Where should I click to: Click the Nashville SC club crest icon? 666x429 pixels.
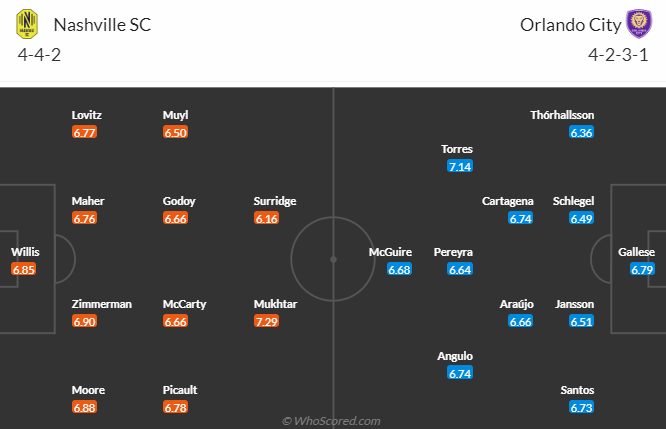click(27, 24)
